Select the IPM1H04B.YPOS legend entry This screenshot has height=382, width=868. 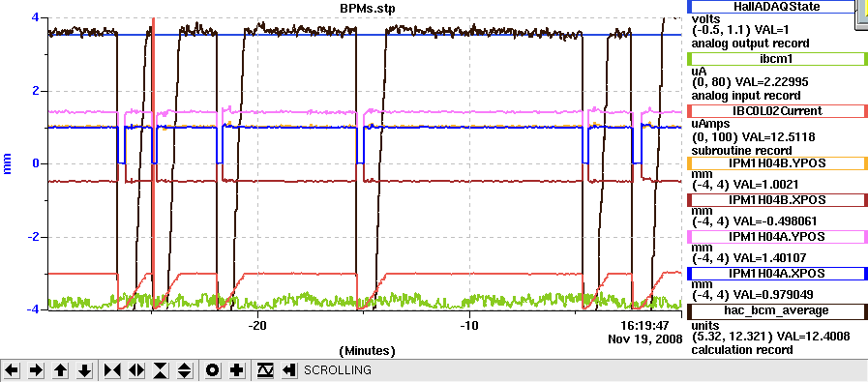(x=777, y=162)
